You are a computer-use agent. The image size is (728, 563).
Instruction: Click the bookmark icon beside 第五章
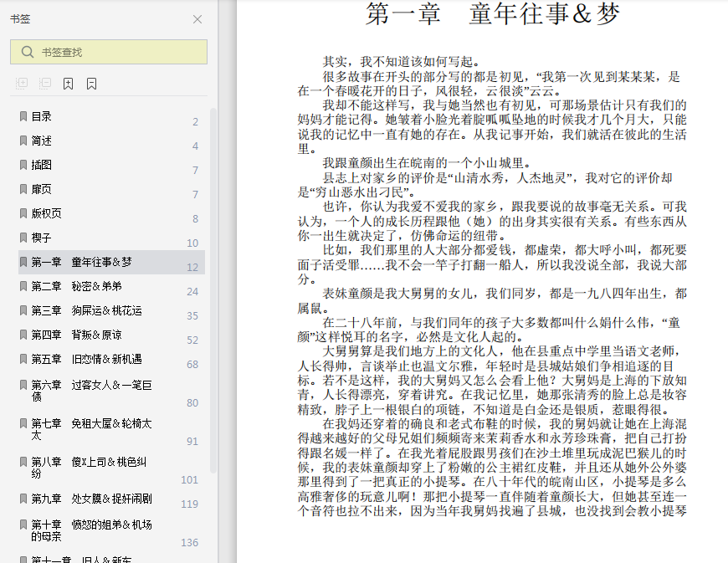tap(23, 359)
